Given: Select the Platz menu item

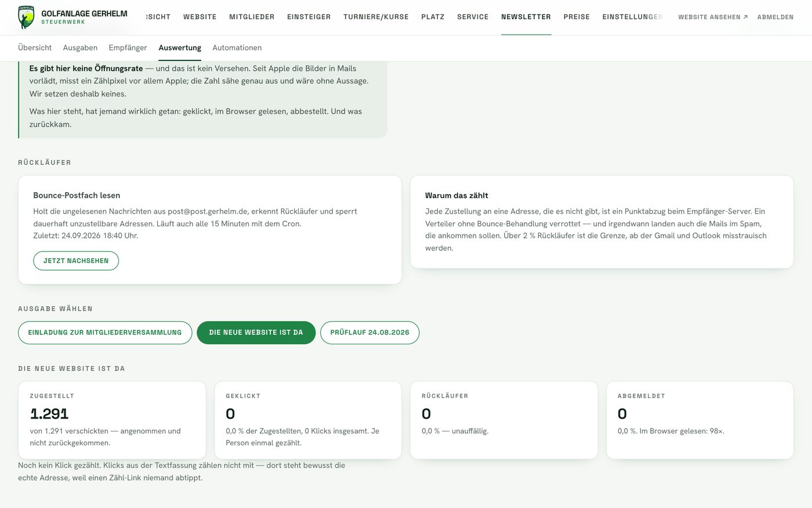Looking at the screenshot, I should tap(433, 17).
